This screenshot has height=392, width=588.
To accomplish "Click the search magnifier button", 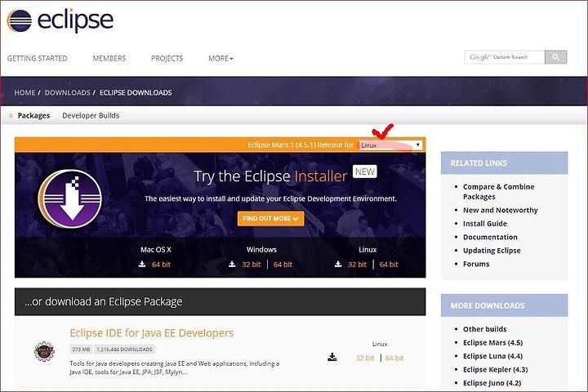I will tap(555, 57).
